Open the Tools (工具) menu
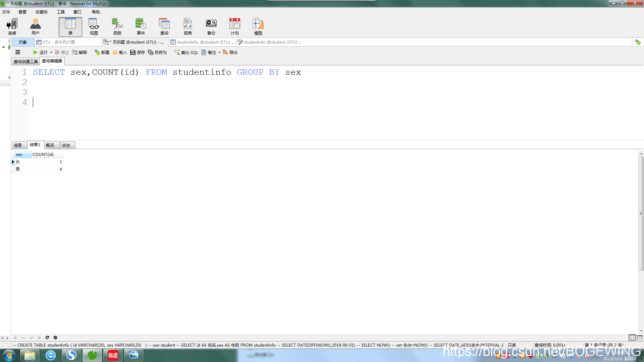The width and height of the screenshot is (644, 362). 60,12
